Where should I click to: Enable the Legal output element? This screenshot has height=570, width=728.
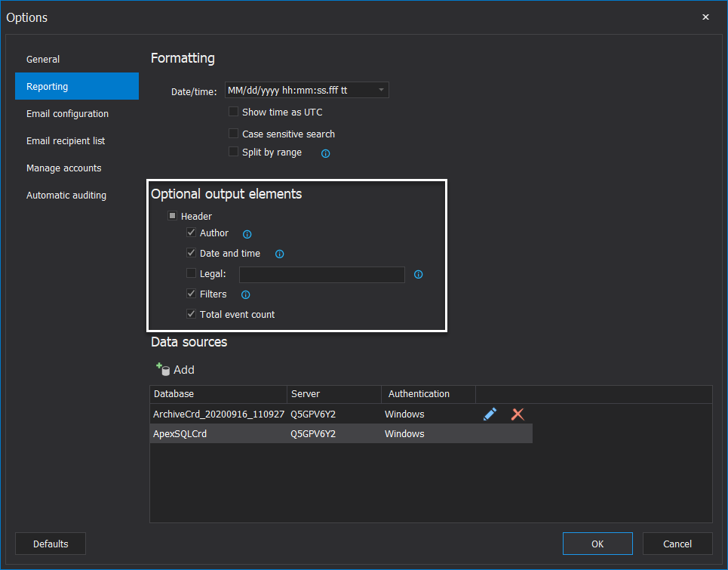tap(191, 273)
